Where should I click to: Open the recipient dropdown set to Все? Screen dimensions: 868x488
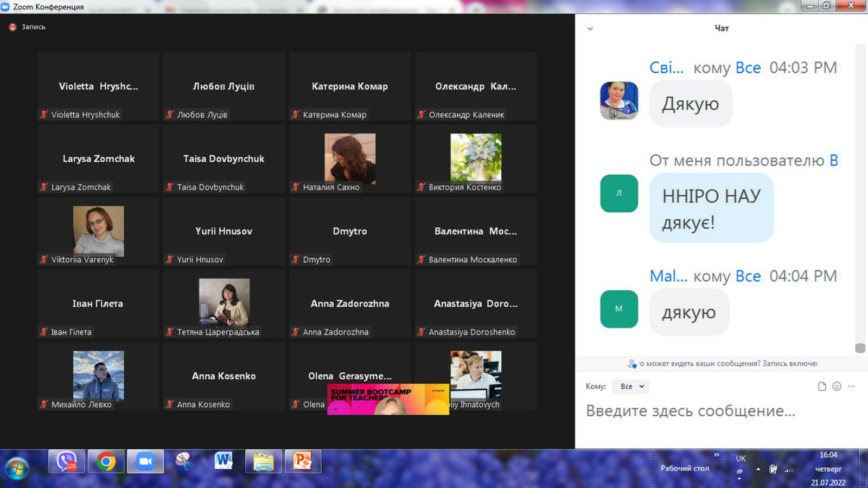point(631,386)
